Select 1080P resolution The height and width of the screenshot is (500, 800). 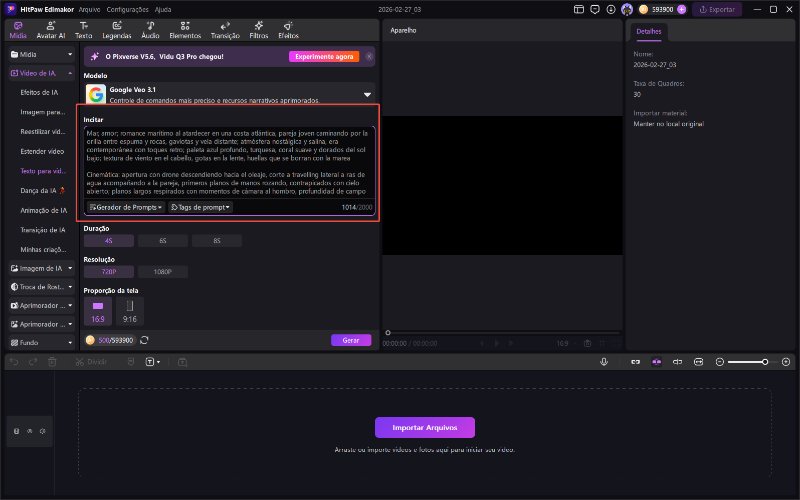tap(163, 272)
